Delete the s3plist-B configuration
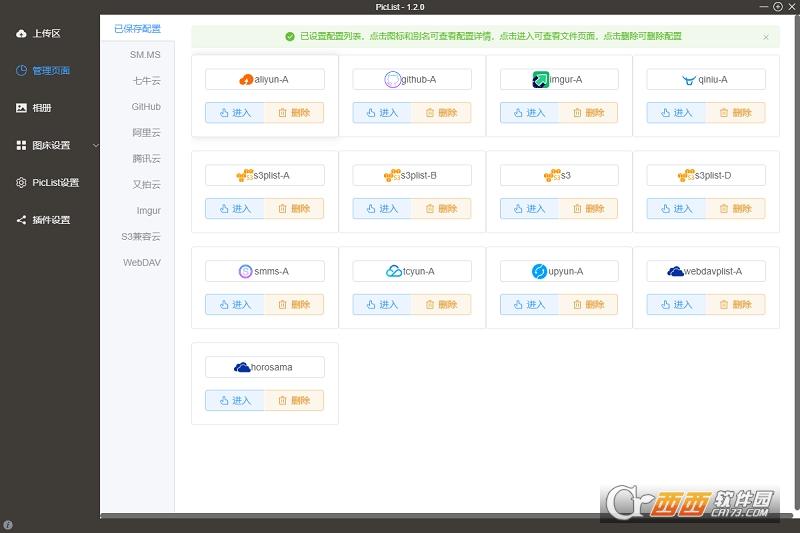Viewport: 800px width, 533px height. pos(441,209)
